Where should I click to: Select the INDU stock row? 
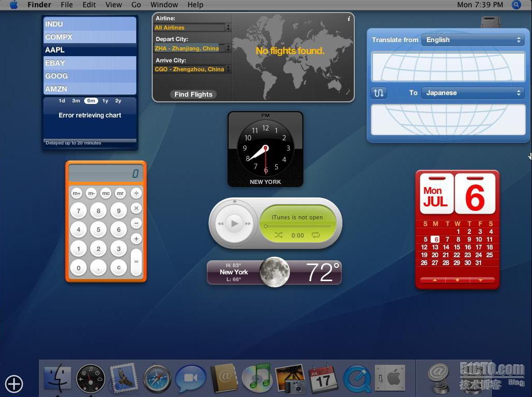coord(90,24)
